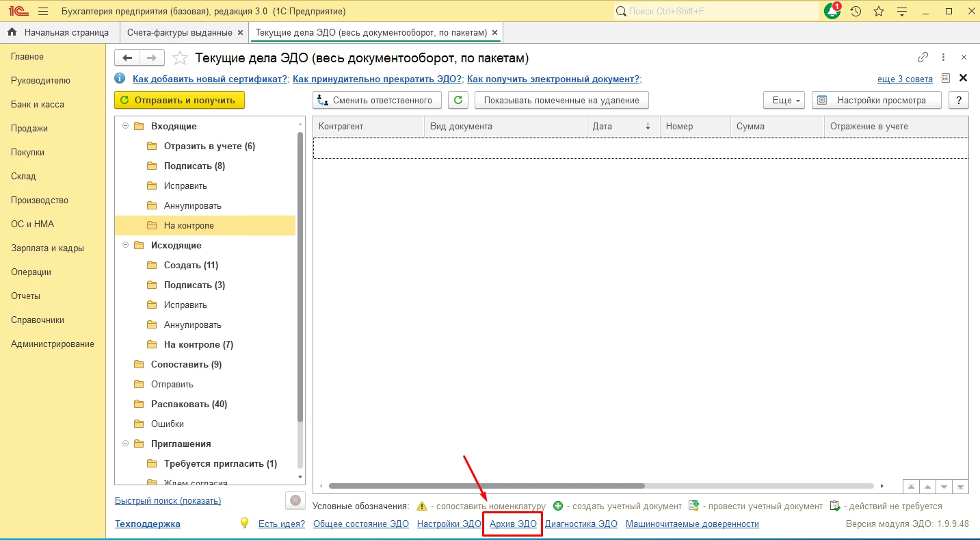The height and width of the screenshot is (540, 980).
Task: Select the Подписать (8) incoming folder
Action: [x=194, y=166]
